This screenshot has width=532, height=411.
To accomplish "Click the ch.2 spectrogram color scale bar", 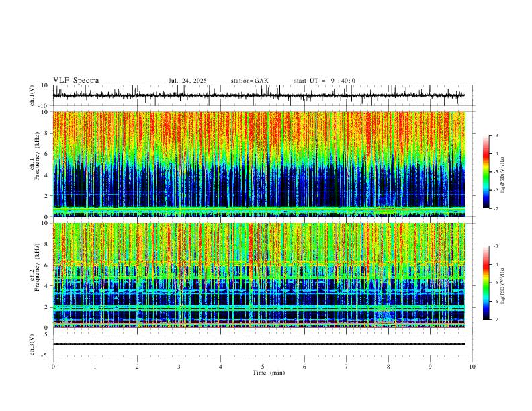I will click(x=486, y=283).
